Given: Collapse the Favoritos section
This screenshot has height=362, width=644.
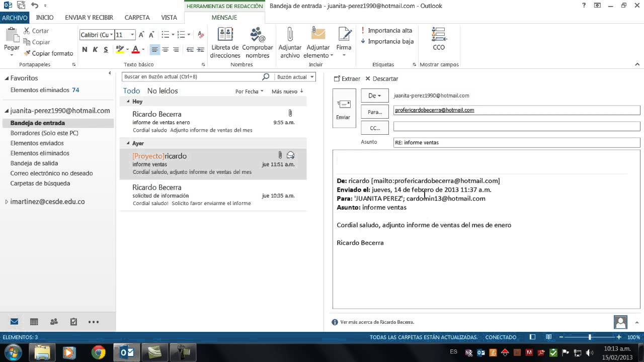Looking at the screenshot, I should point(7,78).
